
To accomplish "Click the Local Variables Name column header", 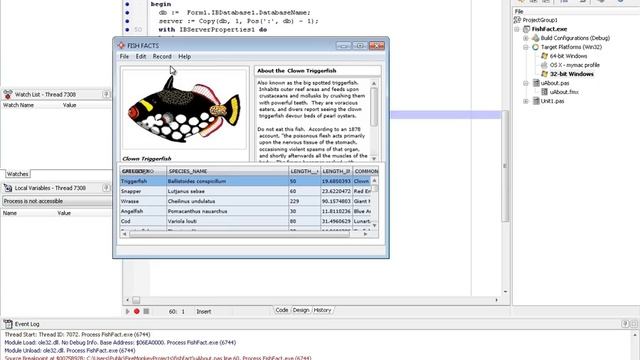I will coord(10,213).
